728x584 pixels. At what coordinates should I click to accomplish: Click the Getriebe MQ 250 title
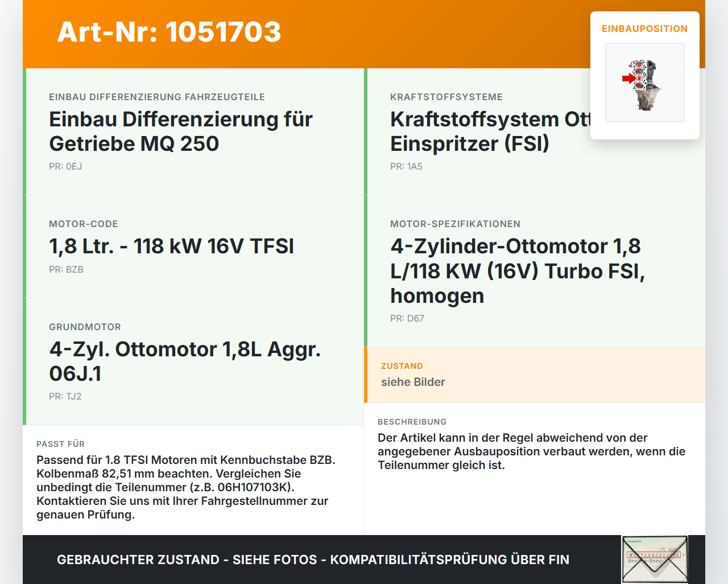[181, 131]
